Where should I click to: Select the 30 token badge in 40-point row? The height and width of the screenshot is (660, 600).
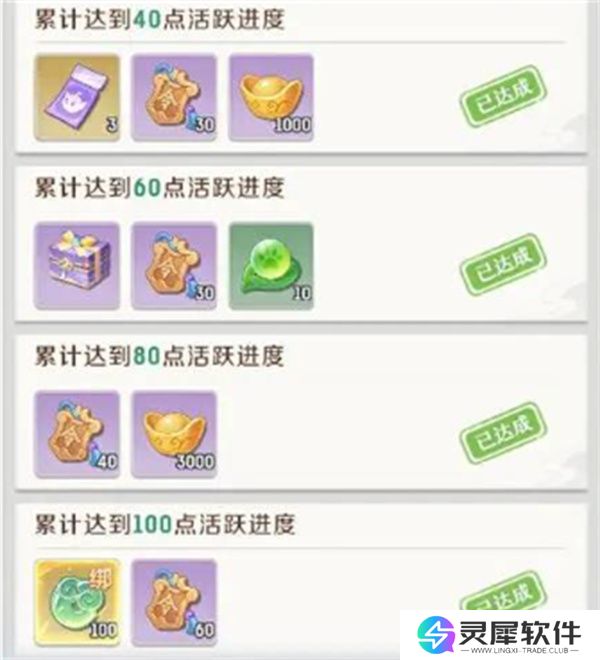click(174, 97)
